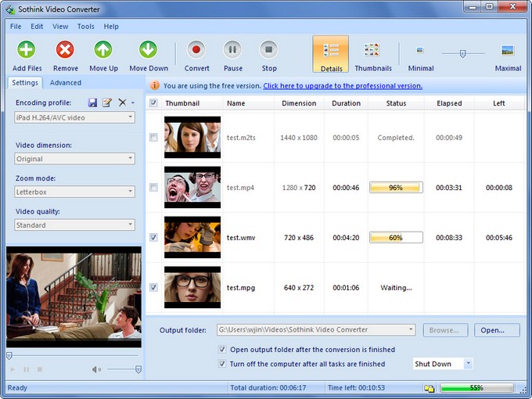Switch to Thumbnails view

372,51
